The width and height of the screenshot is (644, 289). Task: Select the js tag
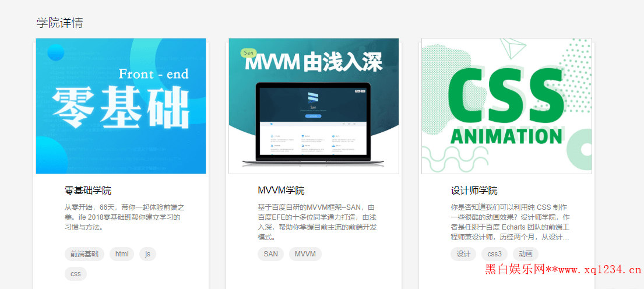pos(148,254)
